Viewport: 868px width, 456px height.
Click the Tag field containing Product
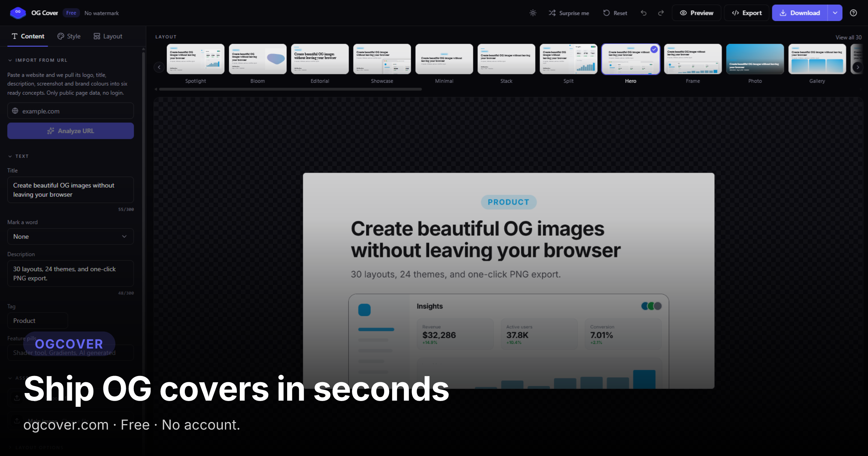tap(38, 321)
